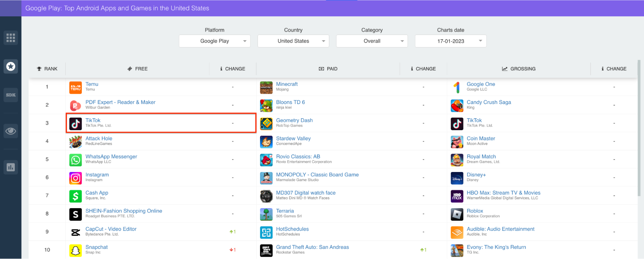The width and height of the screenshot is (644, 259).
Task: Click the Disney+ app icon
Action: point(457,178)
